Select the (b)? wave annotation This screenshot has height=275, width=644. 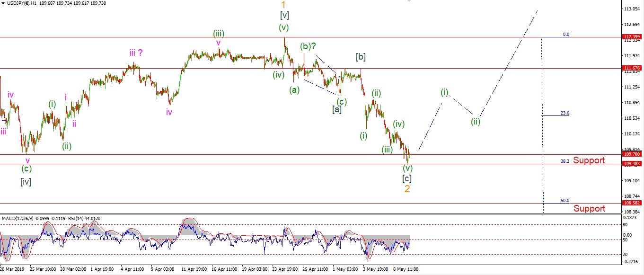[x=308, y=46]
